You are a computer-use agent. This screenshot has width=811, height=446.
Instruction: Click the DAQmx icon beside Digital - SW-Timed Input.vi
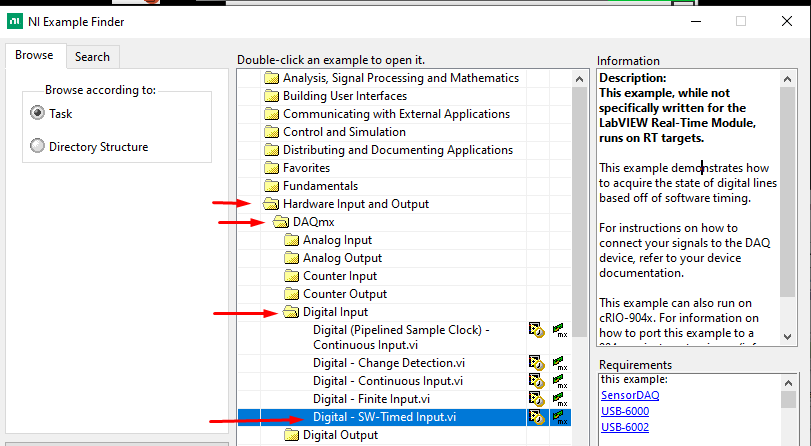point(559,417)
